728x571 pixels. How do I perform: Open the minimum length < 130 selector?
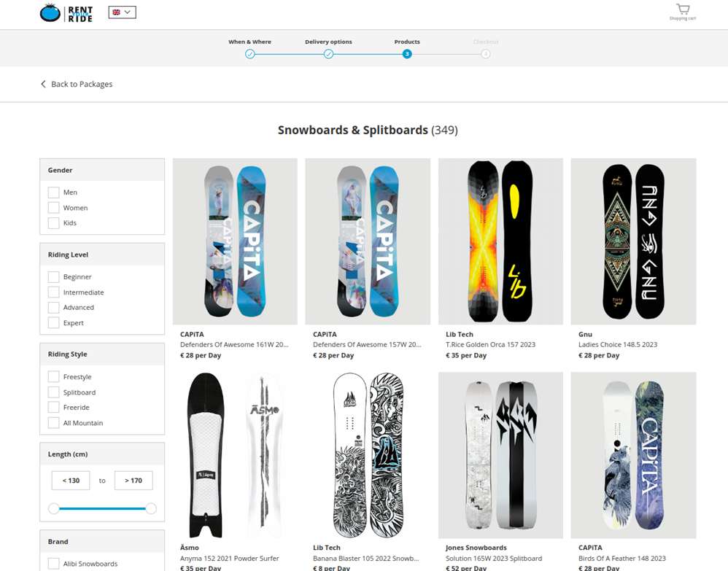click(70, 480)
